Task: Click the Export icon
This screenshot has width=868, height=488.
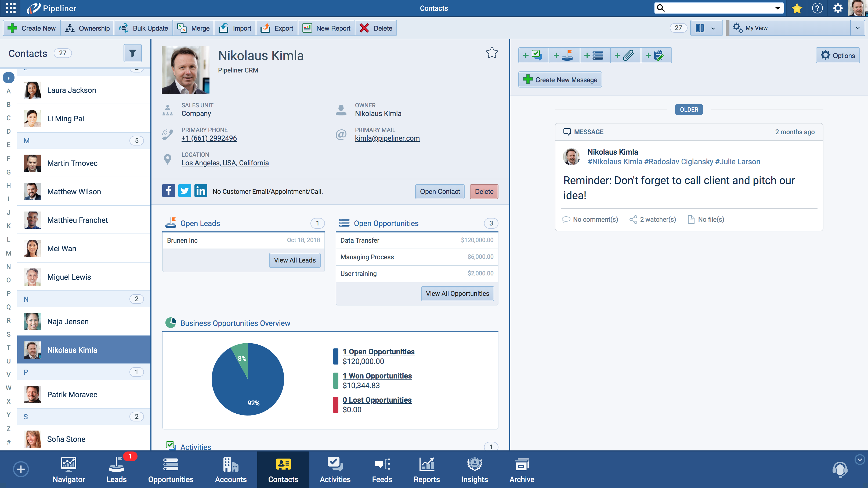Action: click(x=266, y=28)
